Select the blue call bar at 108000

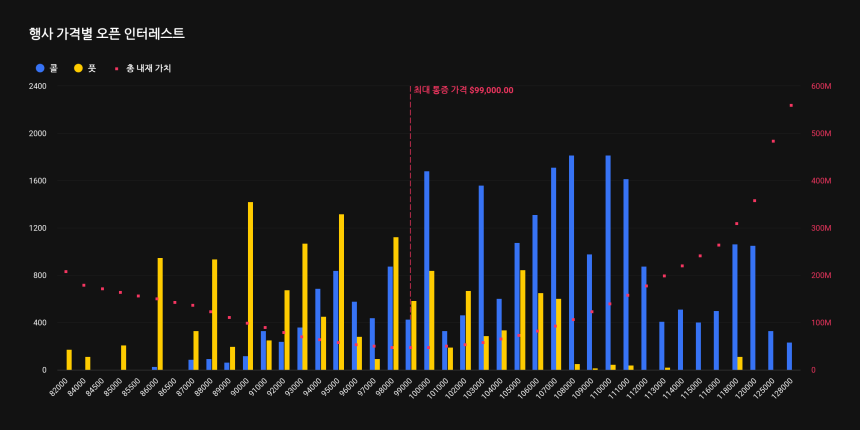pos(571,263)
